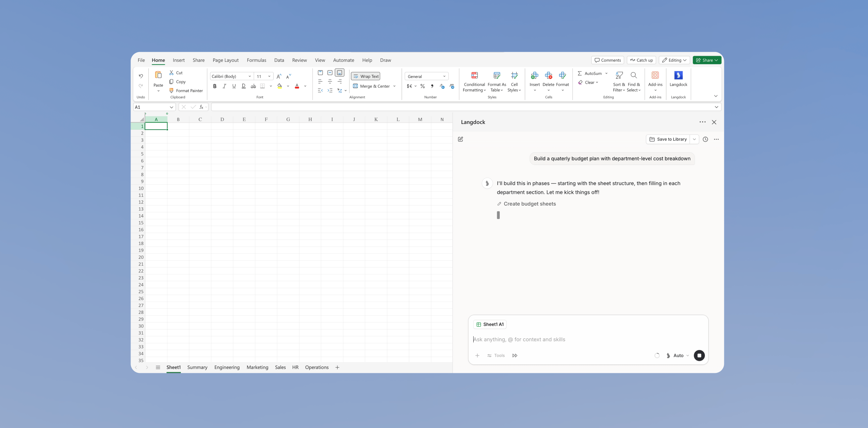Click the Catch up button
This screenshot has height=428, width=868.
pyautogui.click(x=641, y=60)
